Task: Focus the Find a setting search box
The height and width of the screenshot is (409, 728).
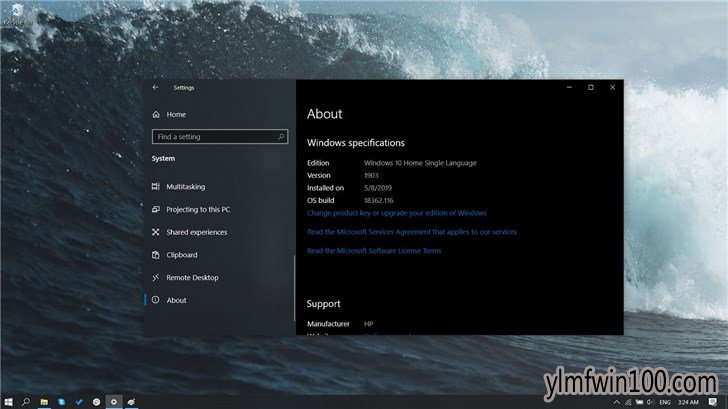Action: (220, 136)
